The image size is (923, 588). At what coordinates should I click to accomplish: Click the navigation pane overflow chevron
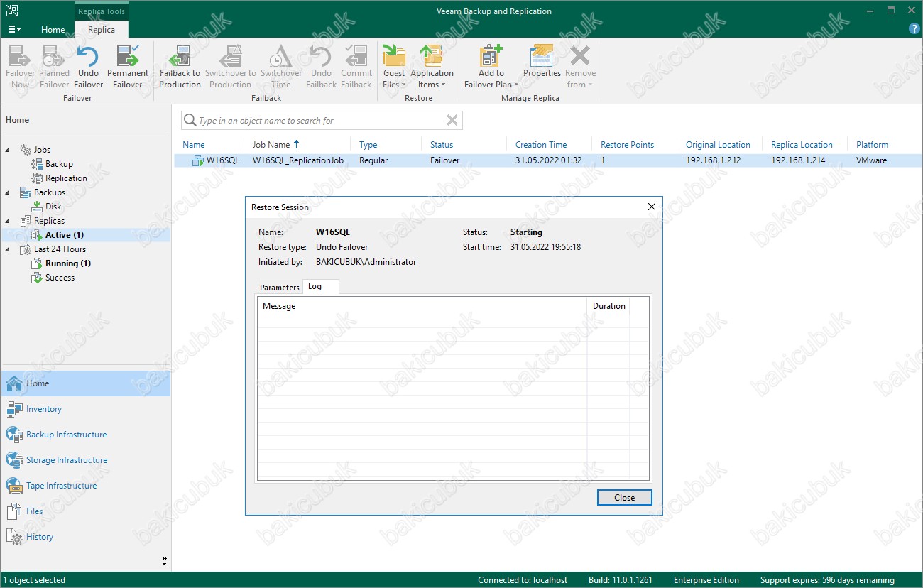tap(165, 561)
